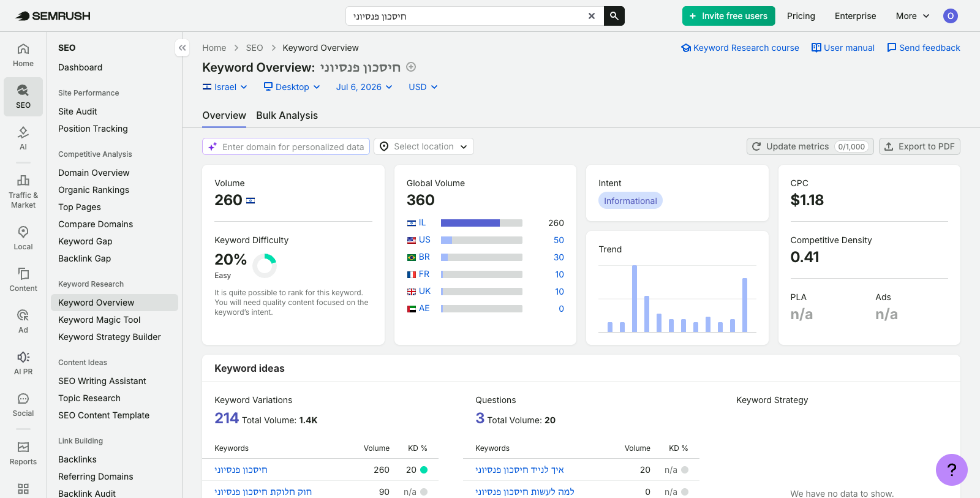
Task: Open Keyword Gap in sidebar
Action: (x=85, y=241)
